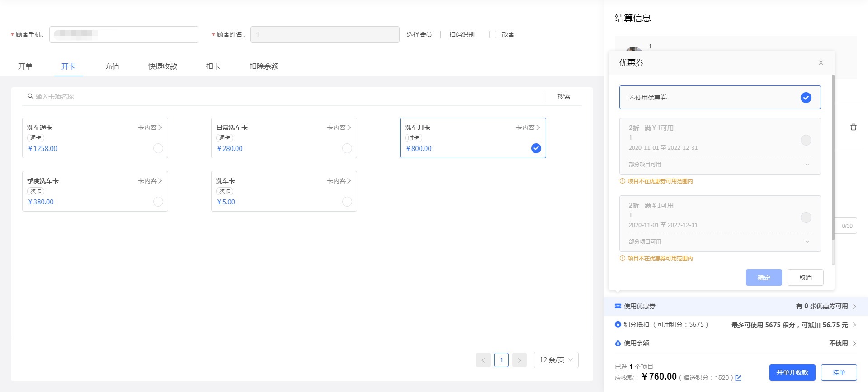Screen dimensions: 868x392
Task: Expand 部分项目可用 on second coupon
Action: pyautogui.click(x=807, y=242)
